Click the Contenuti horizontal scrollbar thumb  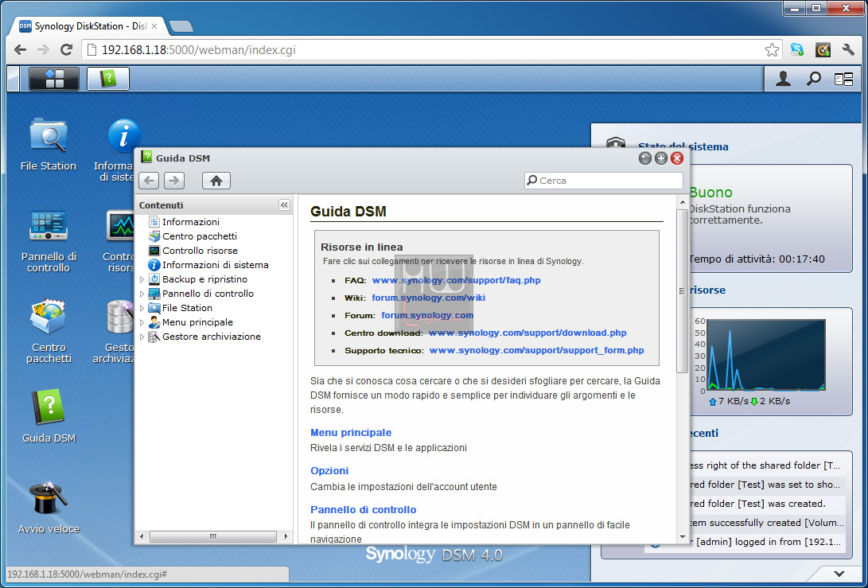tap(213, 536)
